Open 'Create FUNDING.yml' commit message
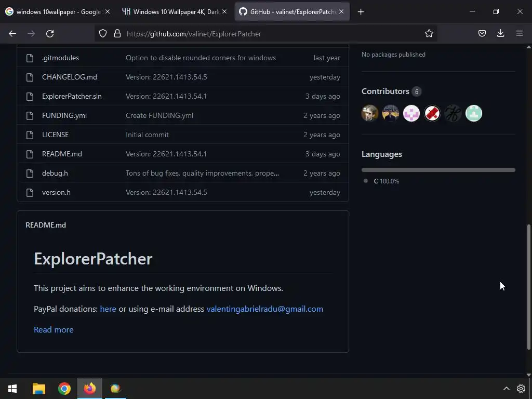This screenshot has height=399, width=532. pyautogui.click(x=159, y=115)
